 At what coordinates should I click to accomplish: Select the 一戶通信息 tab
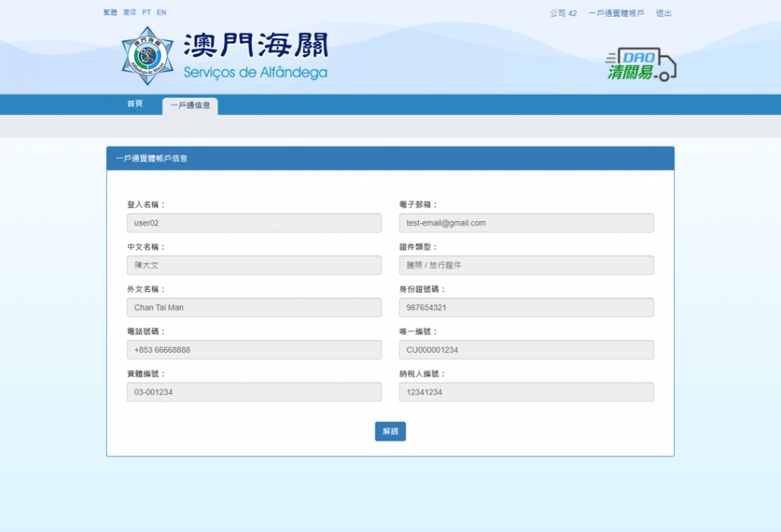point(190,105)
